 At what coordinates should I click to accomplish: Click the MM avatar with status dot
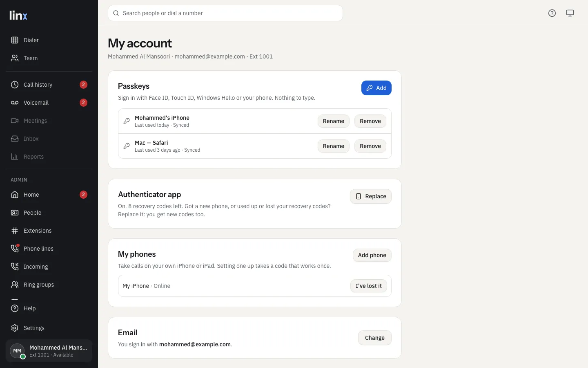click(17, 351)
